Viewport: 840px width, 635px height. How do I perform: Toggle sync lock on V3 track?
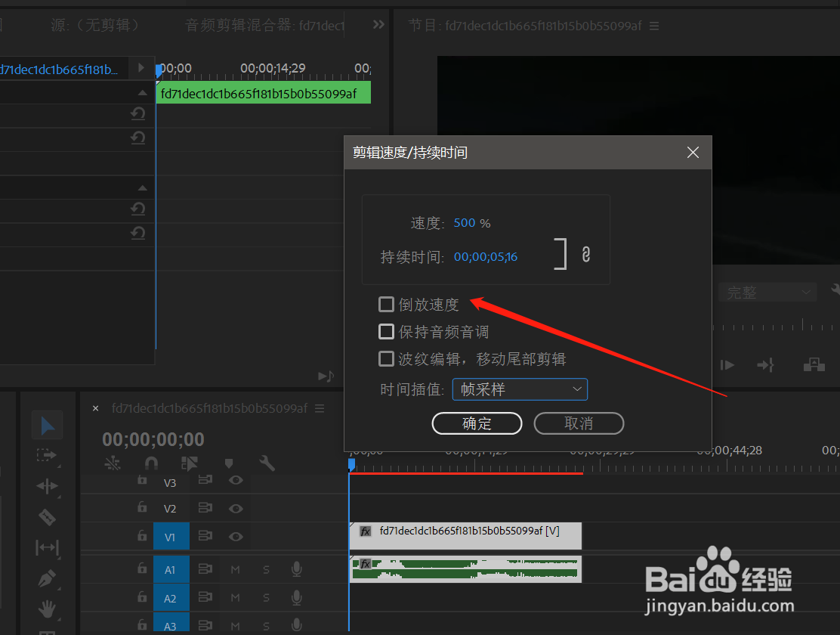point(205,479)
